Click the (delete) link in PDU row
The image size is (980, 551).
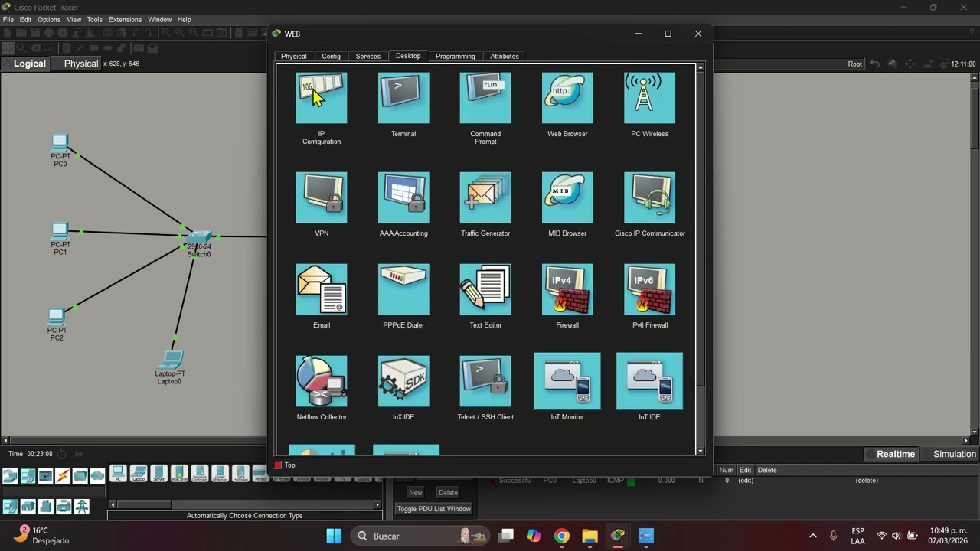[867, 481]
